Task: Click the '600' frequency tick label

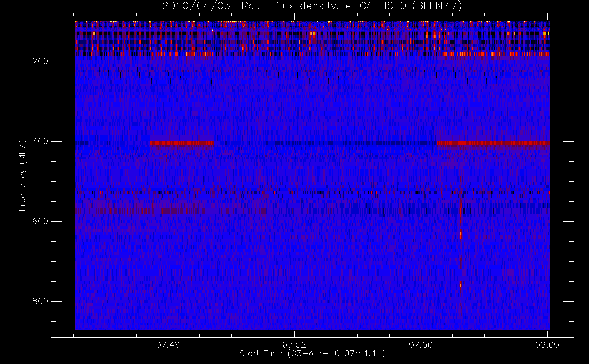Action: coord(40,221)
